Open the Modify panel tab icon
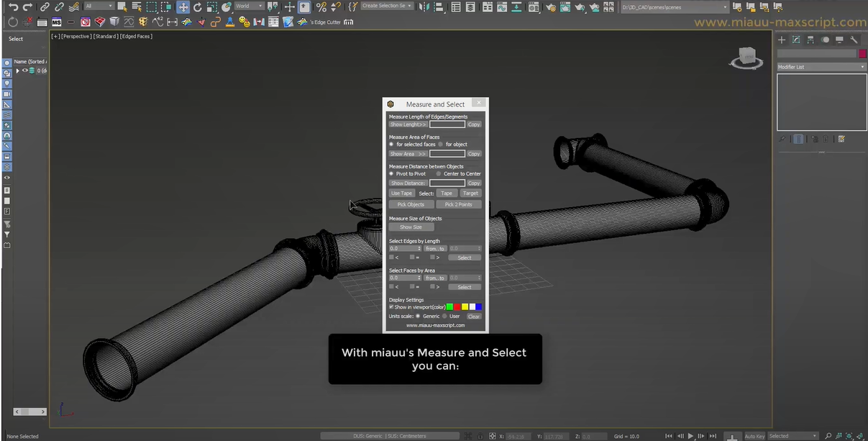 pos(796,40)
